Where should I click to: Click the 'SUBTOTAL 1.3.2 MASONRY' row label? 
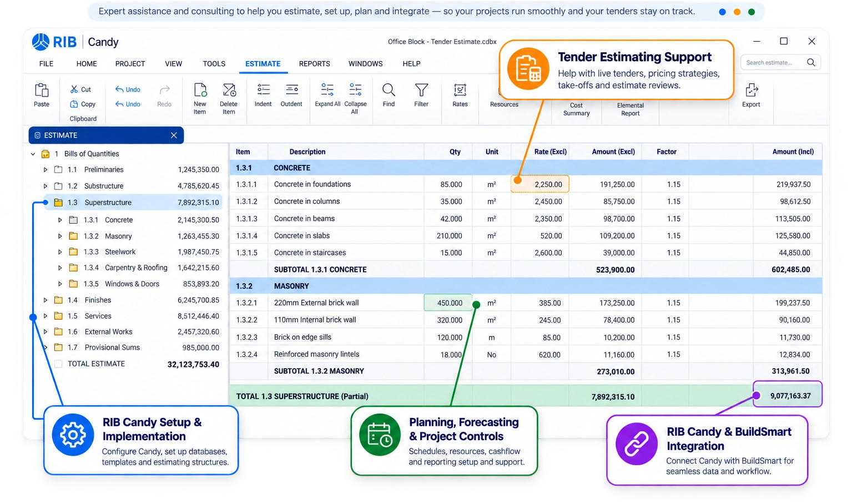point(319,371)
